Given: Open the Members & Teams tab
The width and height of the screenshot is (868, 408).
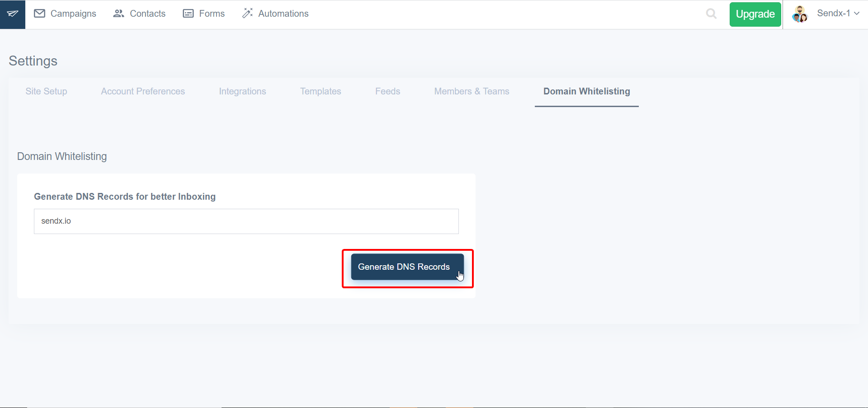Looking at the screenshot, I should (472, 91).
